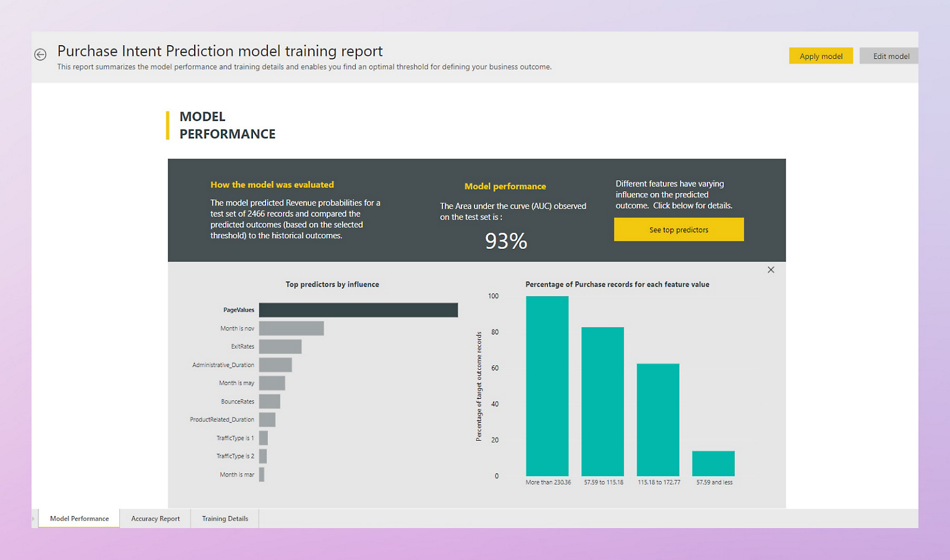Click the ProductRelated_Duration label
This screenshot has width=950, height=560.
pyautogui.click(x=222, y=420)
